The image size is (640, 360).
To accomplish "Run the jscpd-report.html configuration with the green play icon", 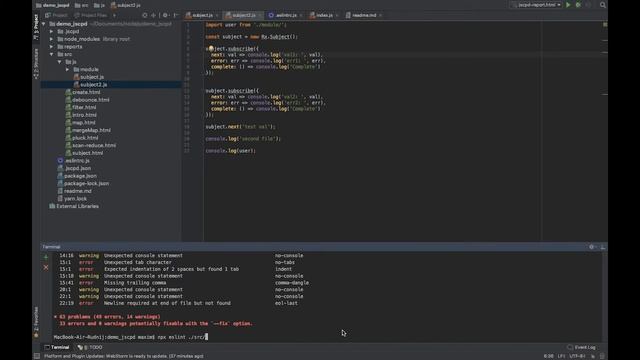I will (568, 5).
